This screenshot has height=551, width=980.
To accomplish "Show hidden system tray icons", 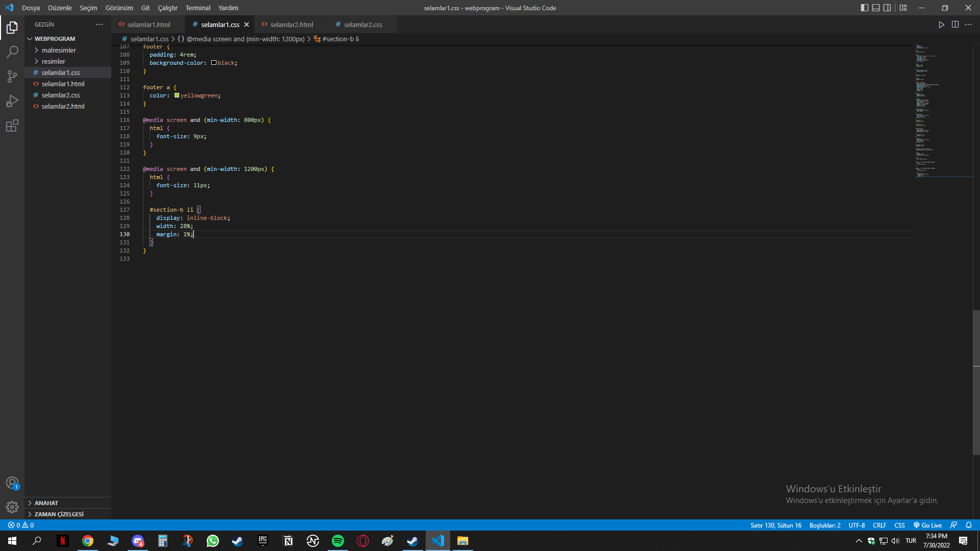I will point(859,541).
